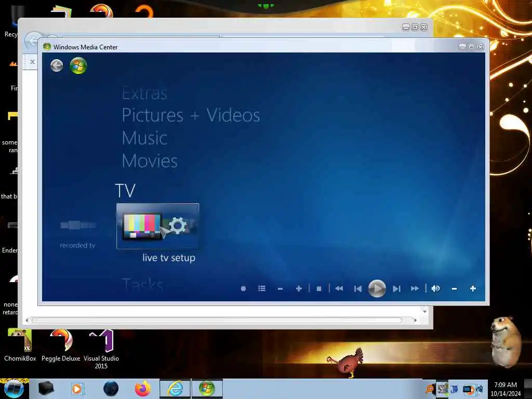This screenshot has height=399, width=532.
Task: Open Firefox from the taskbar
Action: click(x=143, y=389)
